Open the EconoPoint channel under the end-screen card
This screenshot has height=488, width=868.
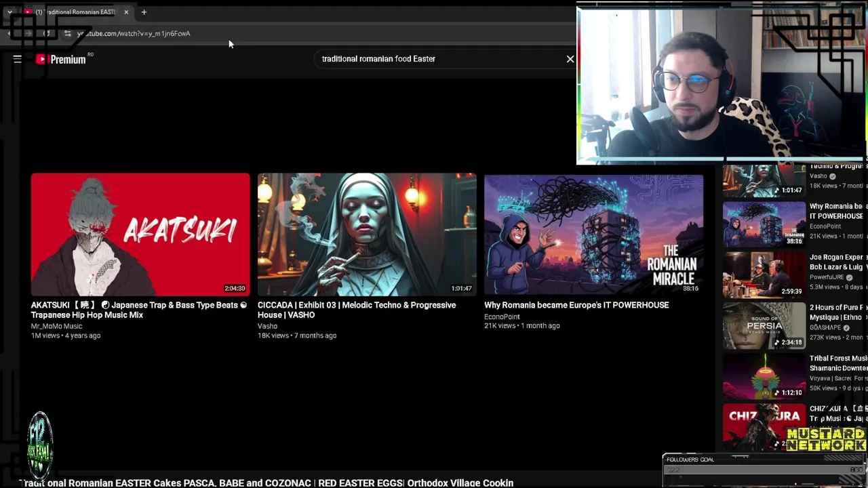tap(502, 317)
